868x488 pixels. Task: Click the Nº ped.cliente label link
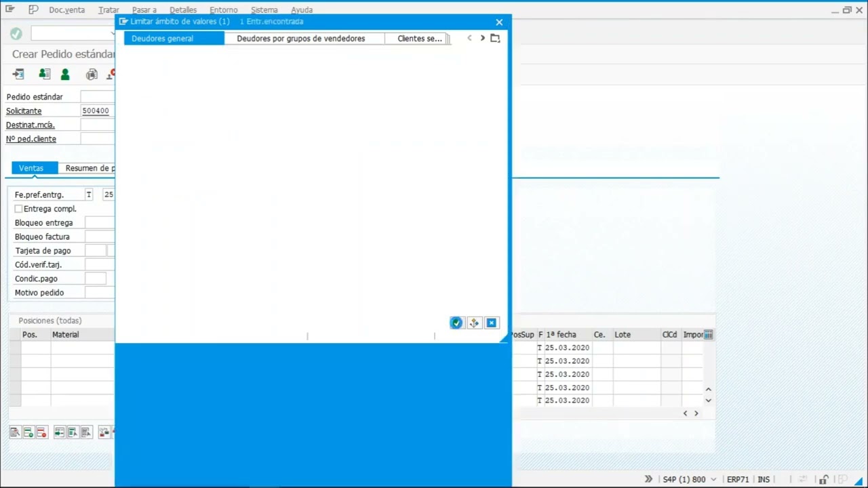[31, 139]
